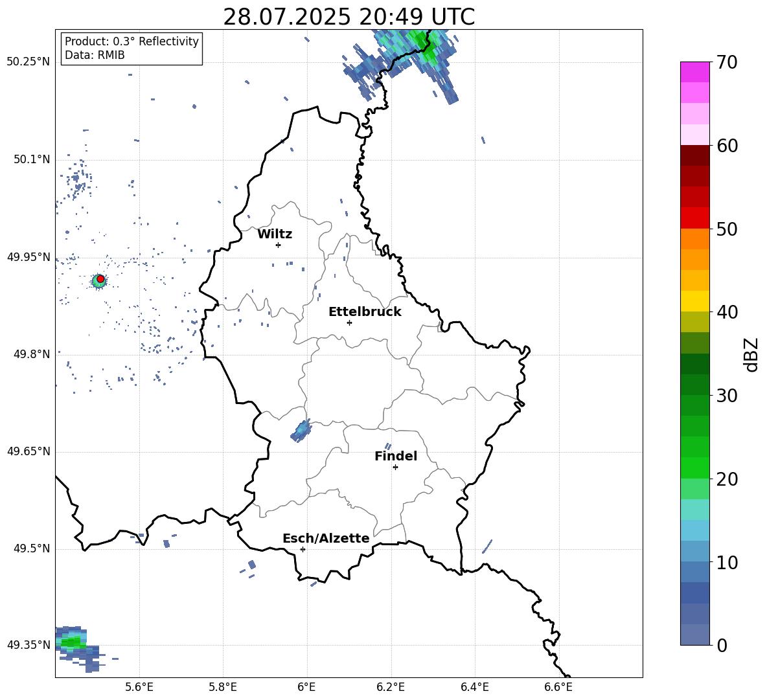This screenshot has width=767, height=700.
Task: Click the 6°E longitude label
Action: coord(306,687)
